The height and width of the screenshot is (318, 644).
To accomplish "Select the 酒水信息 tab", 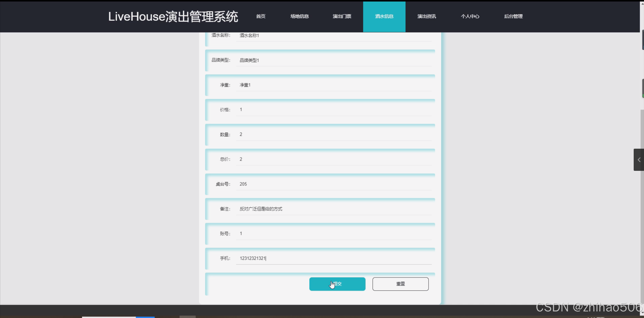I will click(384, 16).
